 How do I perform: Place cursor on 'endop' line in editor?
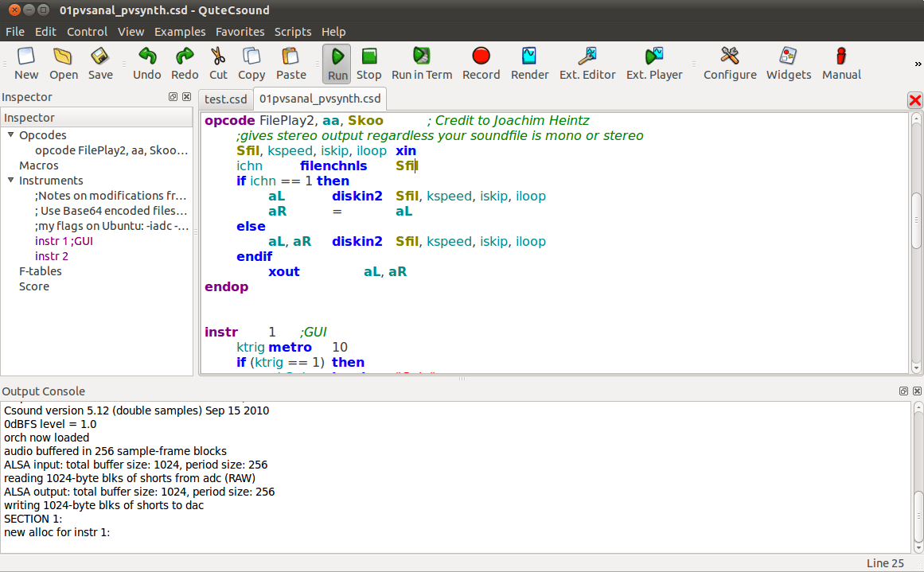click(227, 287)
